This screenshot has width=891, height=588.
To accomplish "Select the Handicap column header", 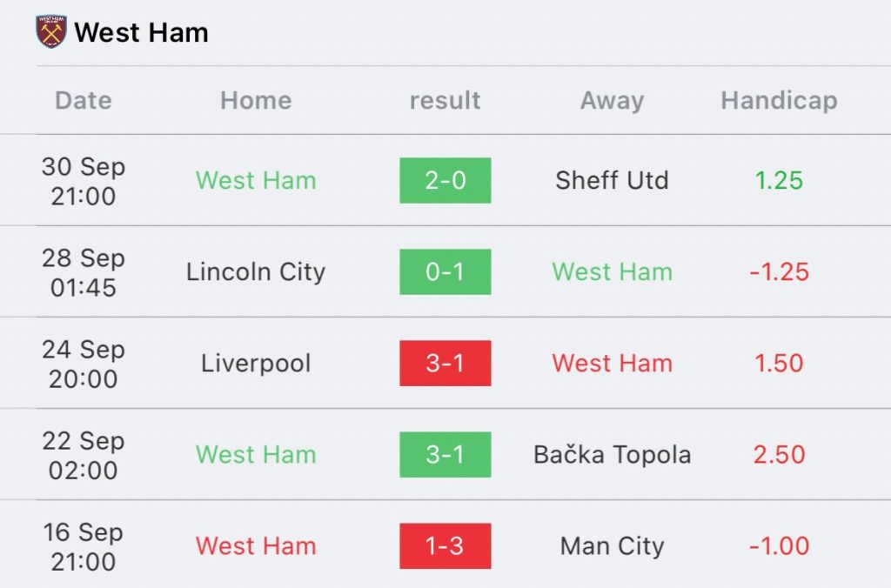I will (x=779, y=101).
